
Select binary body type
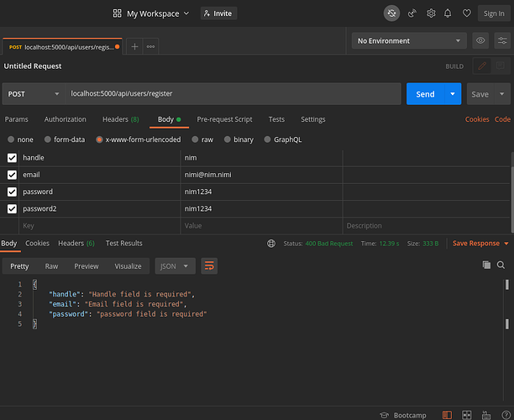pos(227,139)
